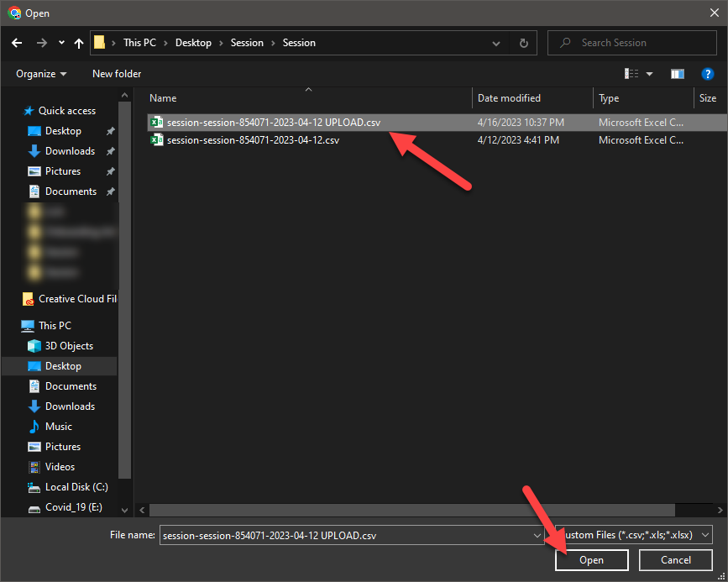Open pinned Downloads under Quick access

[70, 151]
